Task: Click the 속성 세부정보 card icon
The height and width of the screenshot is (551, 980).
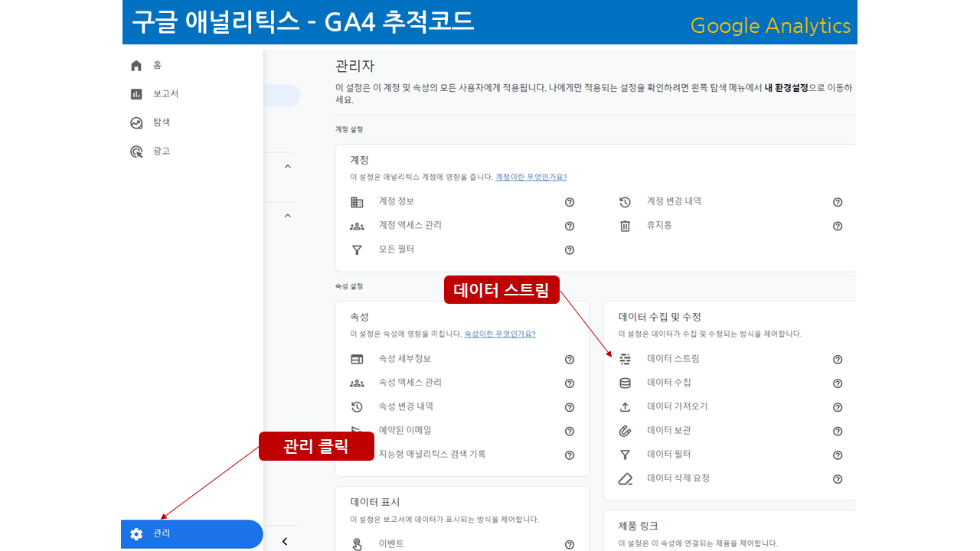Action: [357, 359]
